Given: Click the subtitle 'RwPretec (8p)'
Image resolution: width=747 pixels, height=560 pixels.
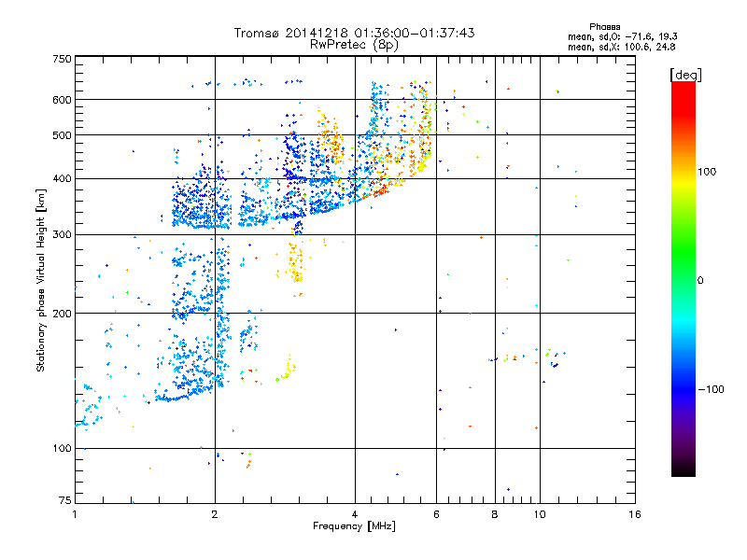Looking at the screenshot, I should coord(354,45).
